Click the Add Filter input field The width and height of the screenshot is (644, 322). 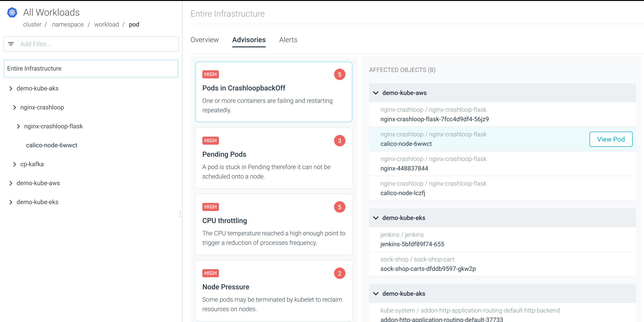click(75, 44)
